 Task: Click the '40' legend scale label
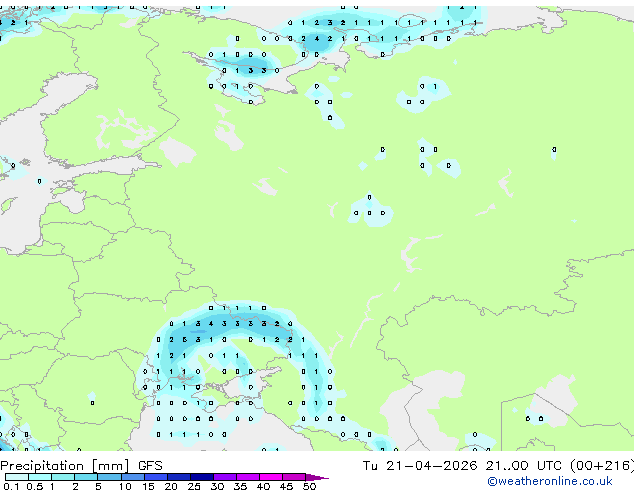[263, 486]
